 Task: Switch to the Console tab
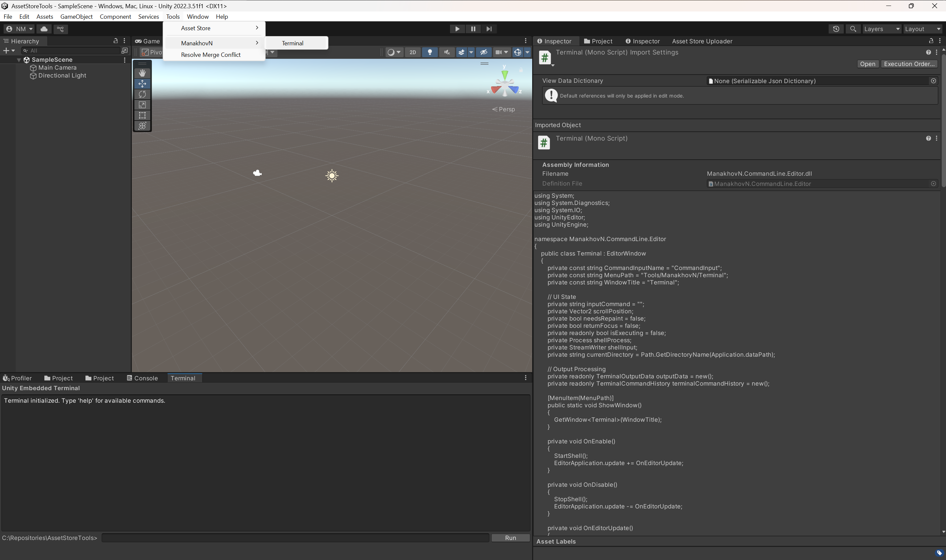[142, 378]
